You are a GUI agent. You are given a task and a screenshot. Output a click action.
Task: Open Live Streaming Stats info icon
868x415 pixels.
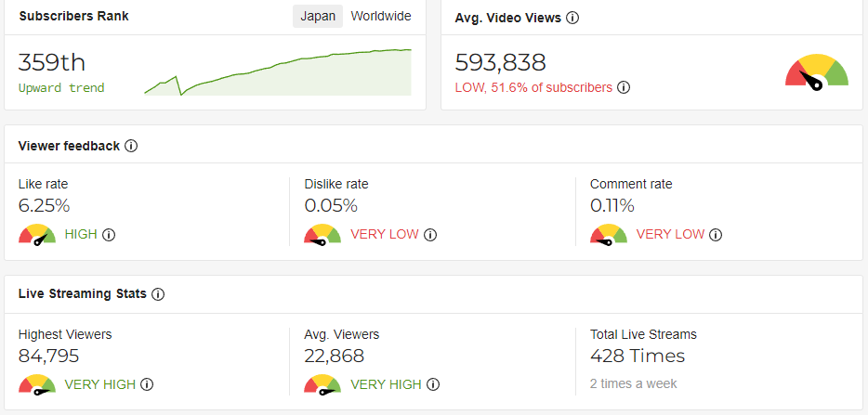(x=158, y=293)
